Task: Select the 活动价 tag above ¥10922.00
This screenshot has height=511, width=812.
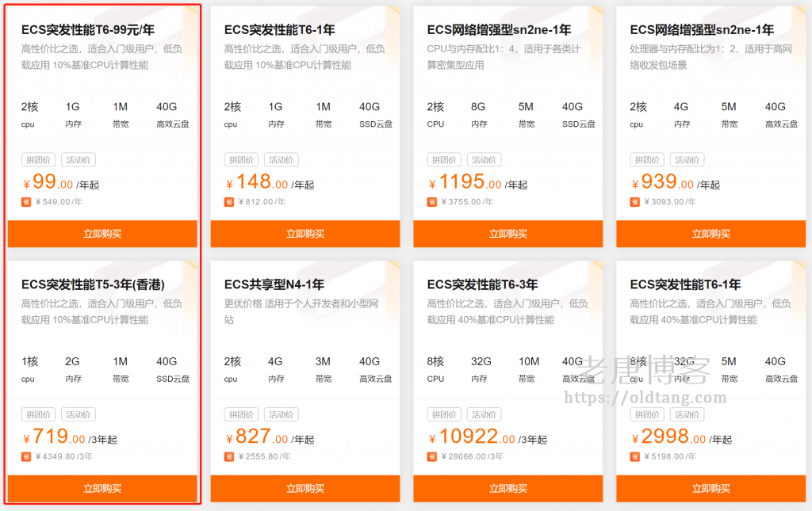Action: 485,415
